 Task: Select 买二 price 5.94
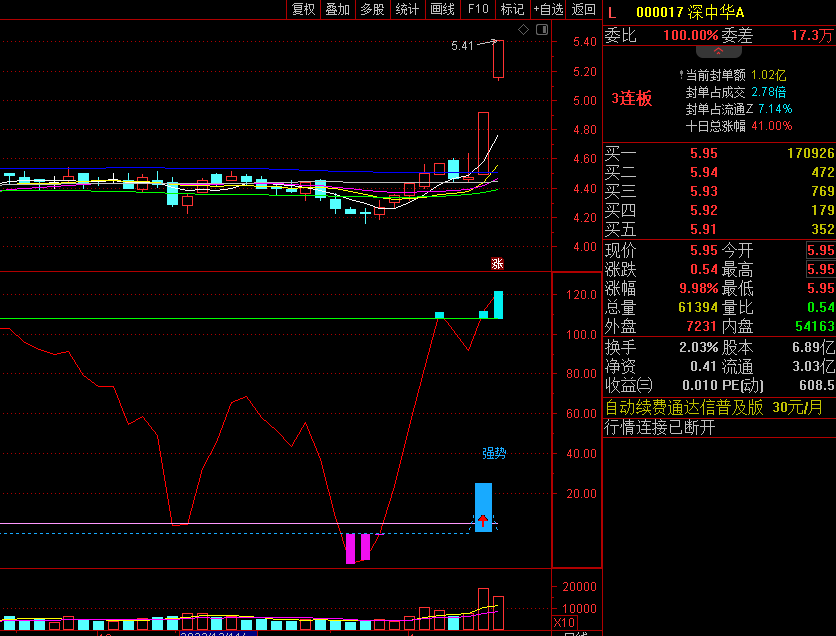704,172
